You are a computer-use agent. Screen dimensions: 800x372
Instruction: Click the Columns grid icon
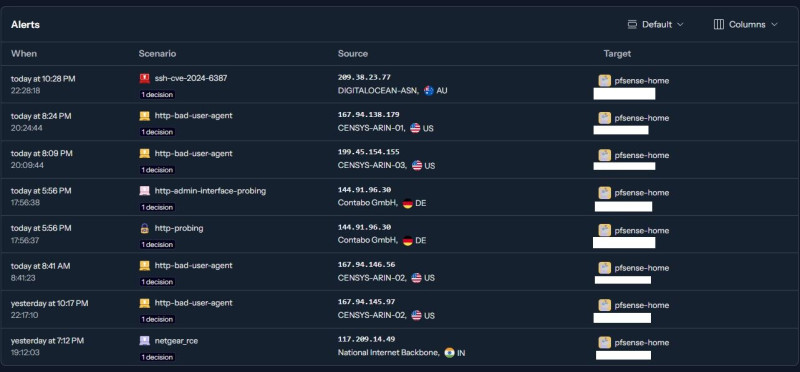(718, 24)
